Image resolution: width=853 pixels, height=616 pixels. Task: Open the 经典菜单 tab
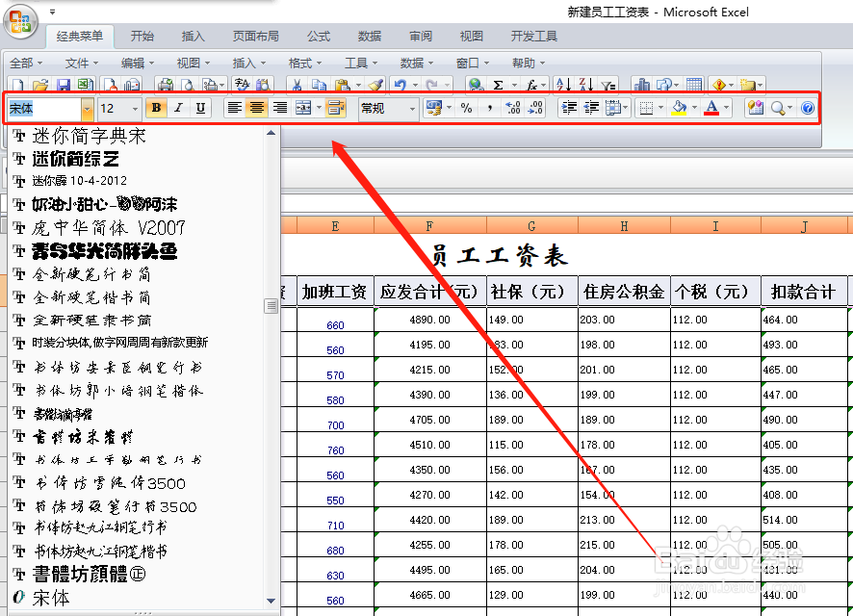coord(79,37)
